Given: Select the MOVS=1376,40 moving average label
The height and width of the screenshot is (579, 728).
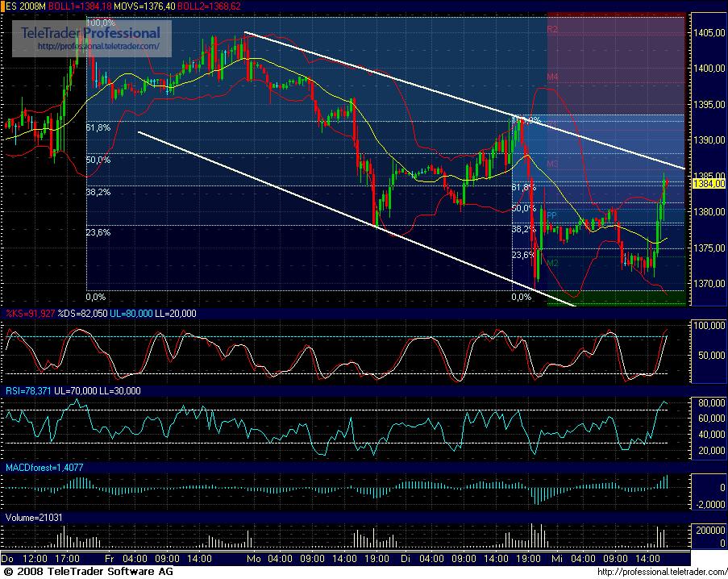Looking at the screenshot, I should tap(145, 6).
